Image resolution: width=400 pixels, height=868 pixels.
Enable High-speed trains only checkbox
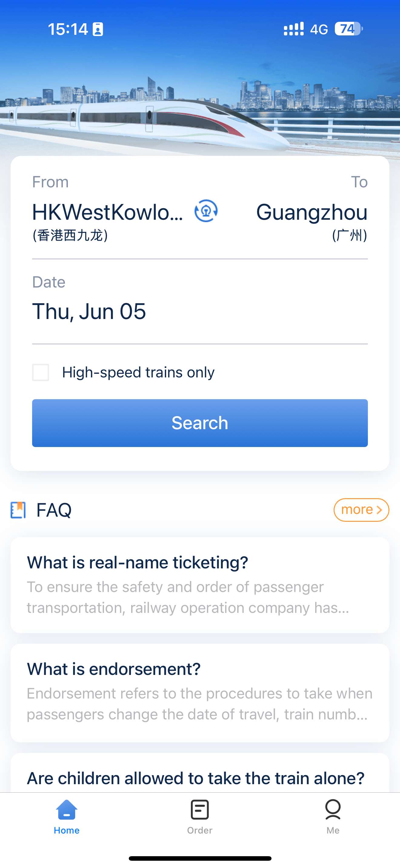(x=41, y=372)
